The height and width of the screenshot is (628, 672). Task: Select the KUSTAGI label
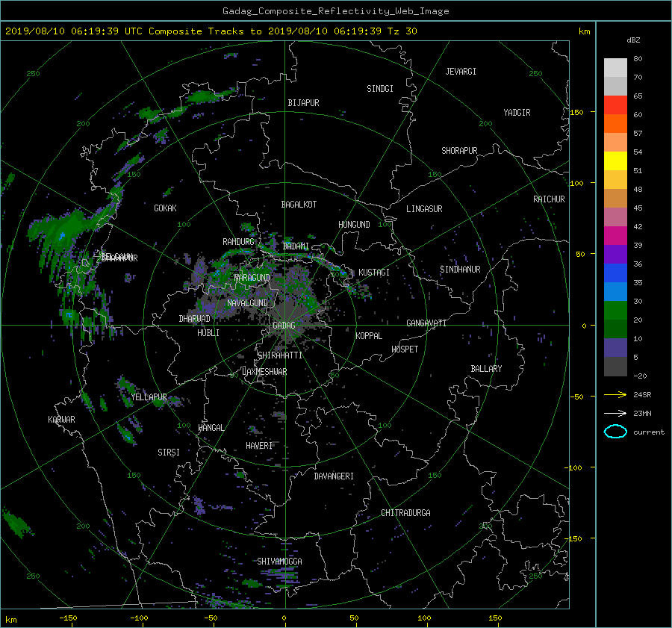coord(374,273)
